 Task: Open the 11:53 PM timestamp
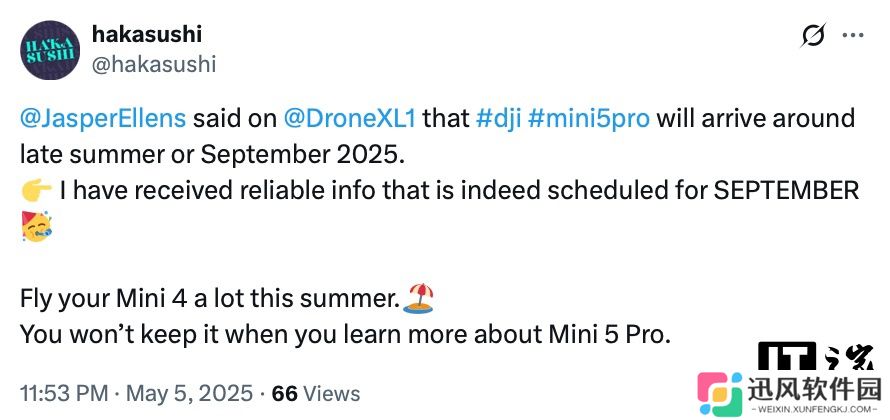pos(64,393)
